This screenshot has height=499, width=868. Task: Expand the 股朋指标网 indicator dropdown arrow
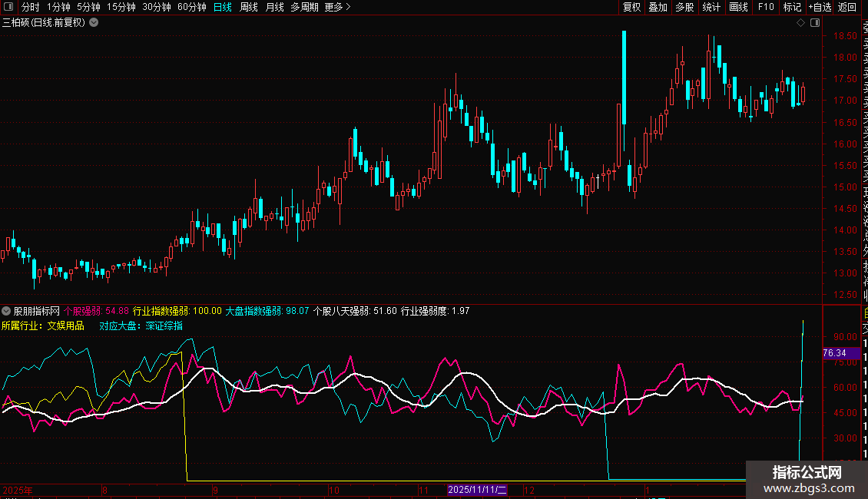coord(6,311)
